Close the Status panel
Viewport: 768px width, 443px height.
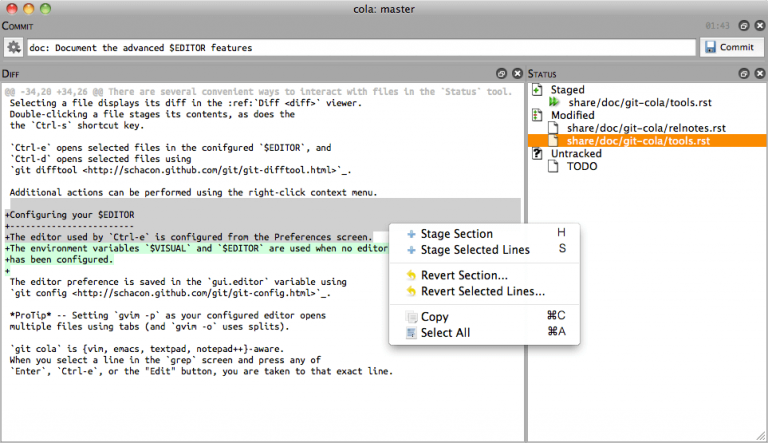(758, 73)
